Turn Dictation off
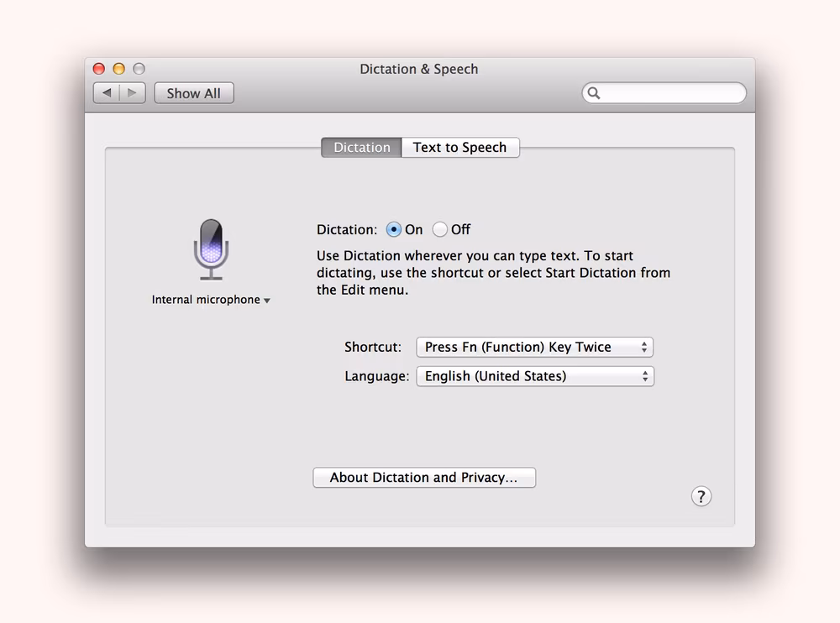840x623 pixels. (440, 229)
